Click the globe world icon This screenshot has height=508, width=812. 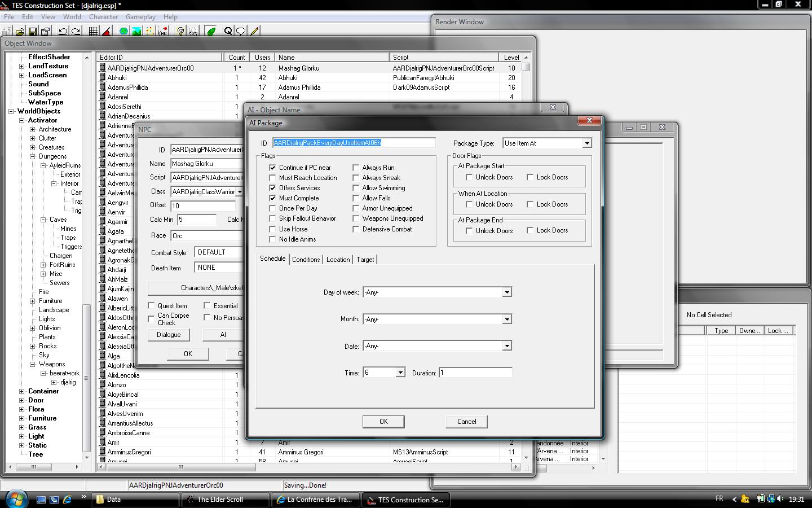click(x=123, y=31)
